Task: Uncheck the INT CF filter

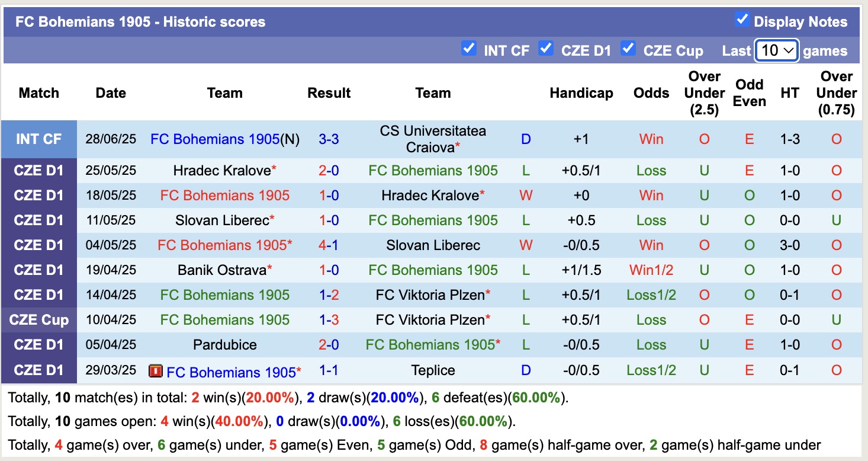Action: click(x=470, y=50)
